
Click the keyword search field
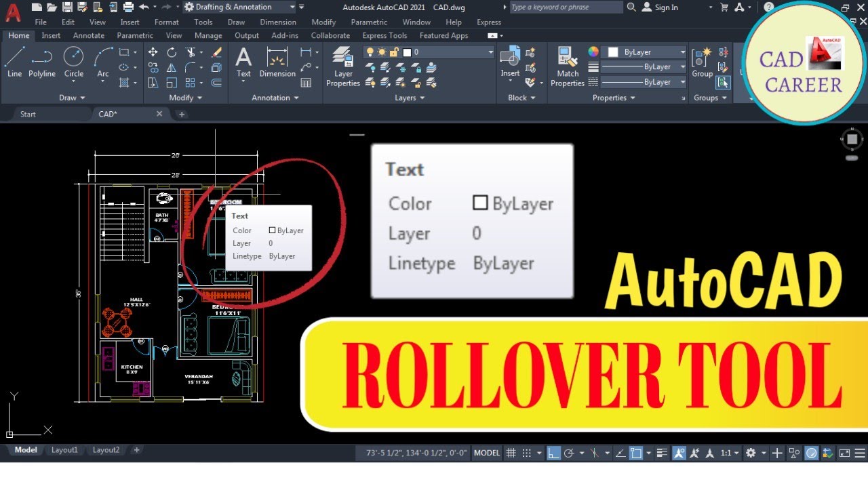565,7
